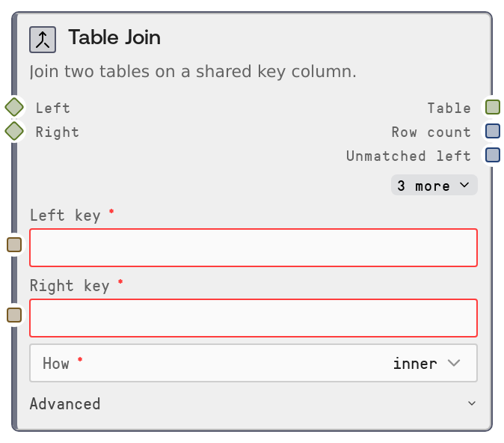504x443 pixels.
Task: Expand the 3 more outputs list
Action: [434, 185]
